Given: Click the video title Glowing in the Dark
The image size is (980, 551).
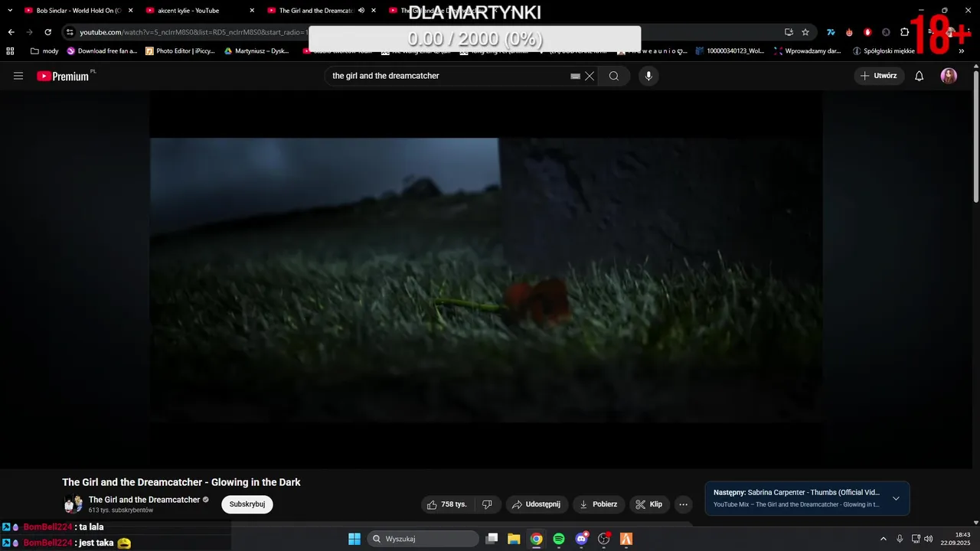Looking at the screenshot, I should [x=181, y=482].
